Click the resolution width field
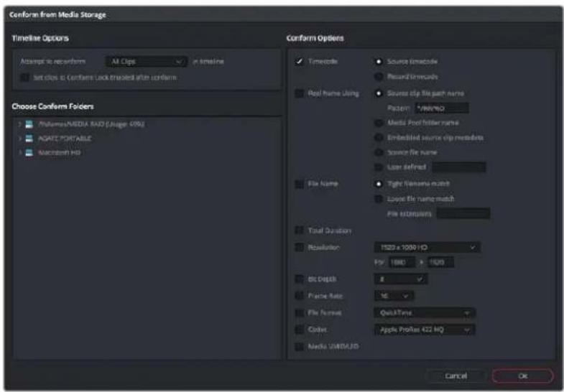This screenshot has height=392, width=564. click(402, 262)
